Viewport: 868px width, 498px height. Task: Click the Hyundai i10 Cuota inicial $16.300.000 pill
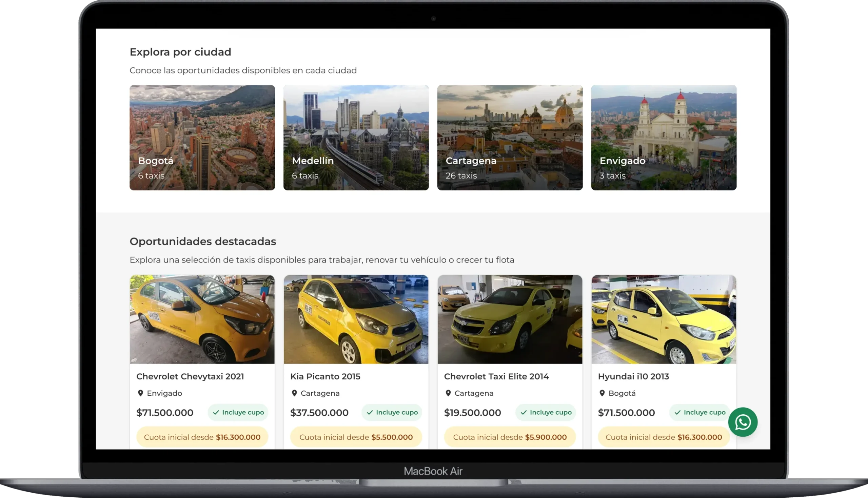(x=664, y=437)
